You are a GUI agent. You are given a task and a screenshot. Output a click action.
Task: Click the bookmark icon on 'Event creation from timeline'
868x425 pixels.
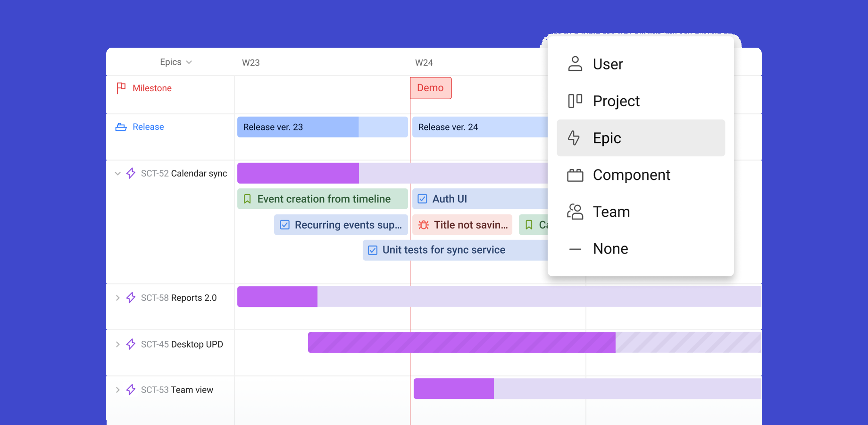coord(247,198)
